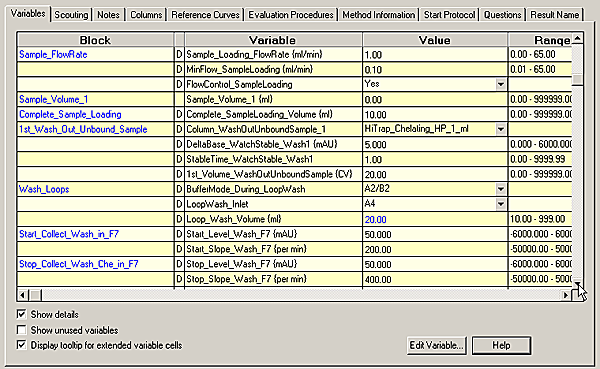The width and height of the screenshot is (600, 369).
Task: Click the D flag beside Sample_Loading_FlowRate
Action: 179,54
